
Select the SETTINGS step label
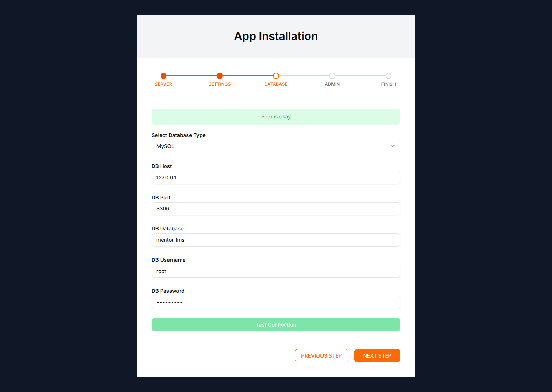(x=219, y=84)
